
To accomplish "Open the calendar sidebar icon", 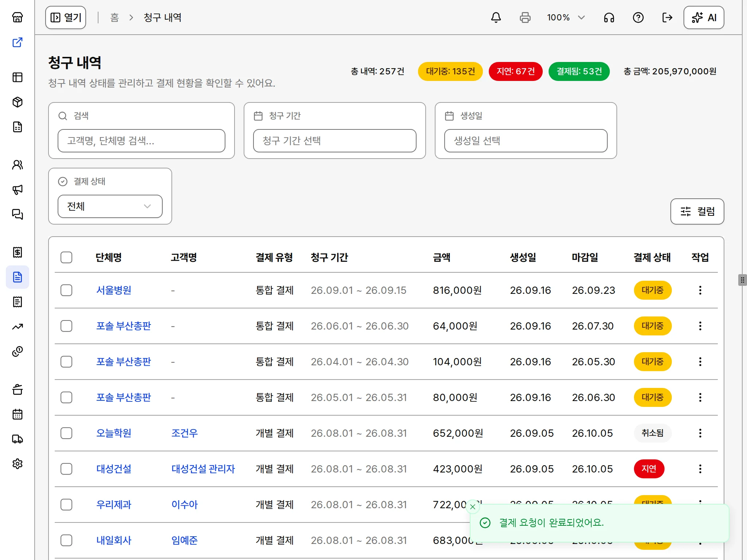I will [x=18, y=414].
